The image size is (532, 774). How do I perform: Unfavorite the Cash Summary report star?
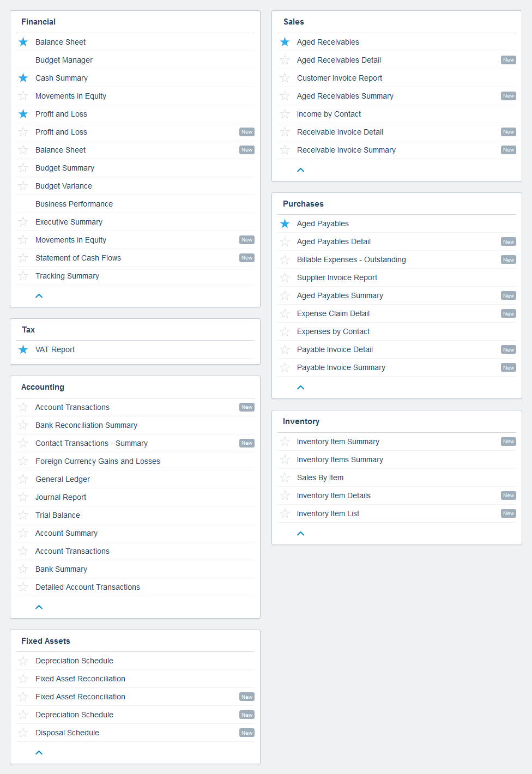pos(23,78)
